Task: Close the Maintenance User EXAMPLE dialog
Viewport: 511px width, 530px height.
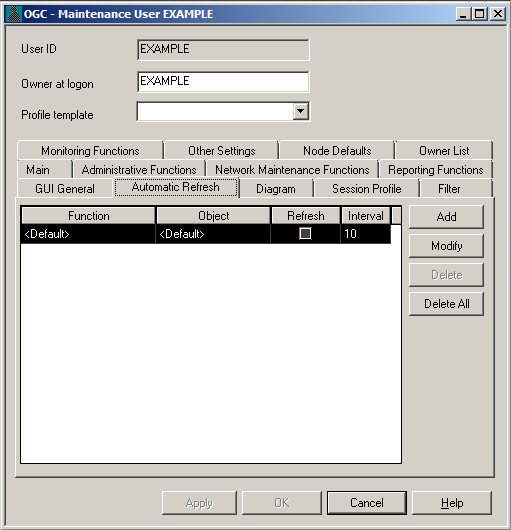Action: pyautogui.click(x=497, y=14)
